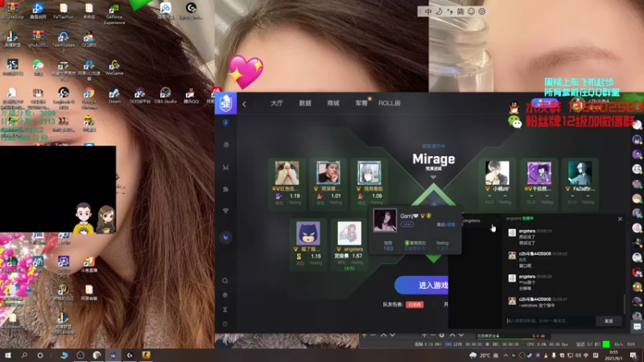Click the signal icon in 5E sidebar
The height and width of the screenshot is (362, 644).
[x=225, y=211]
